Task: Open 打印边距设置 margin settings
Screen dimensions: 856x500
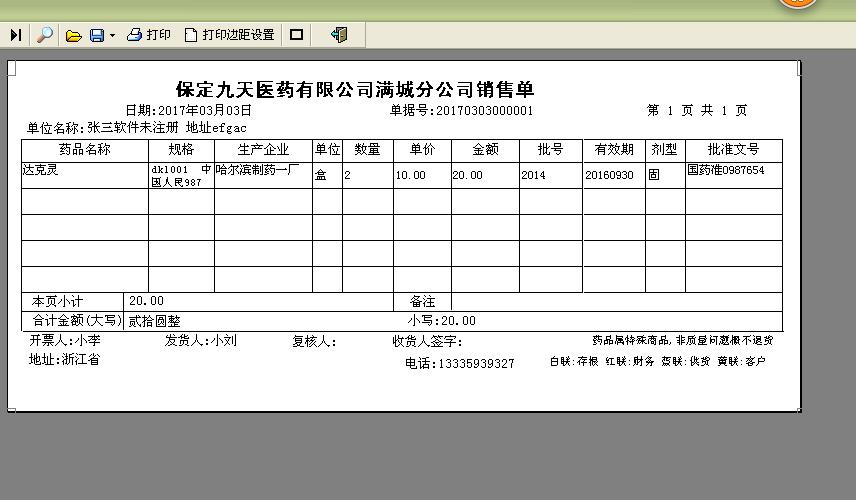Action: tap(230, 35)
